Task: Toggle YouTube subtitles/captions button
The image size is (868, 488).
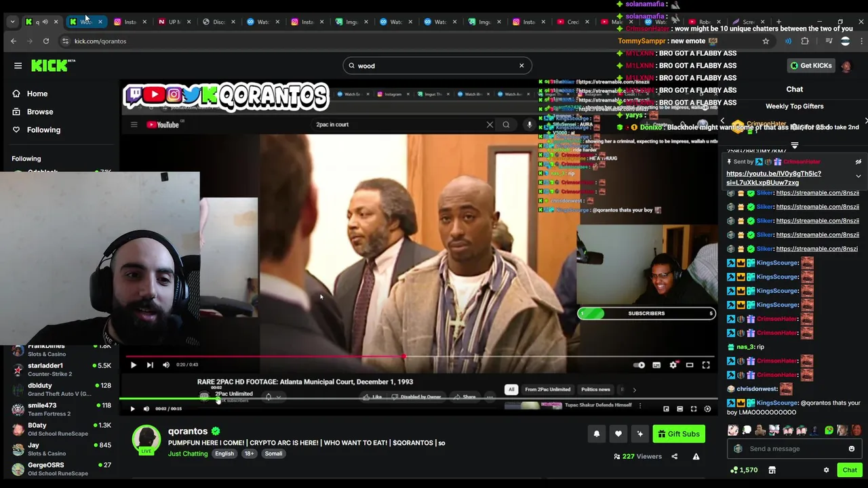Action: click(x=656, y=365)
